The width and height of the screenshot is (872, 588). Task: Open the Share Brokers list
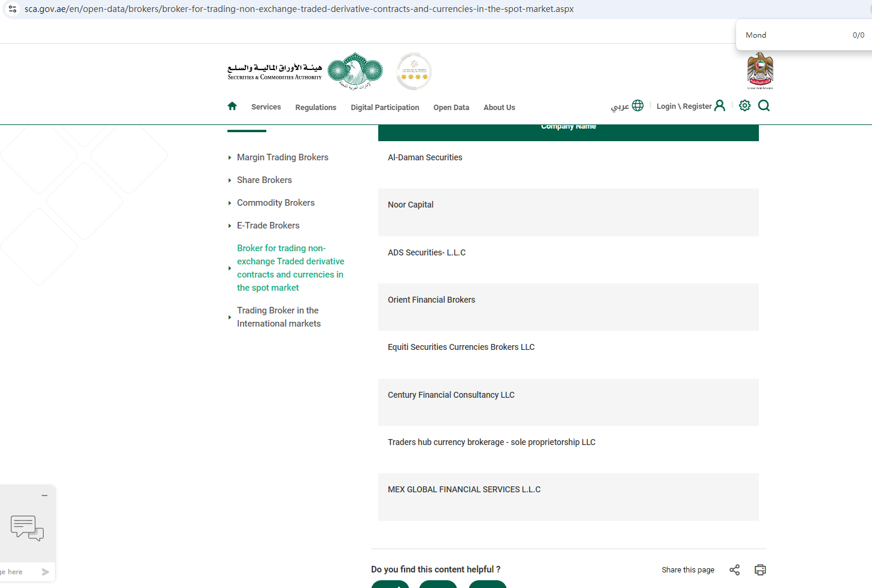(x=265, y=180)
